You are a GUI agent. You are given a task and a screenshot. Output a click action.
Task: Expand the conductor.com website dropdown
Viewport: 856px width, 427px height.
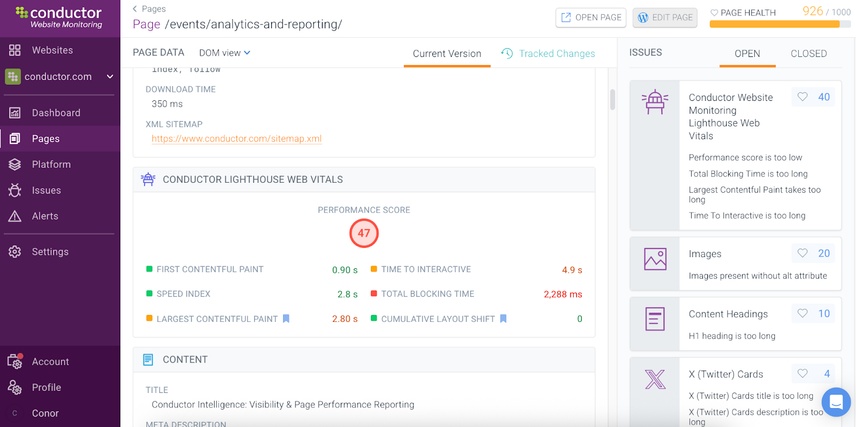pos(110,76)
